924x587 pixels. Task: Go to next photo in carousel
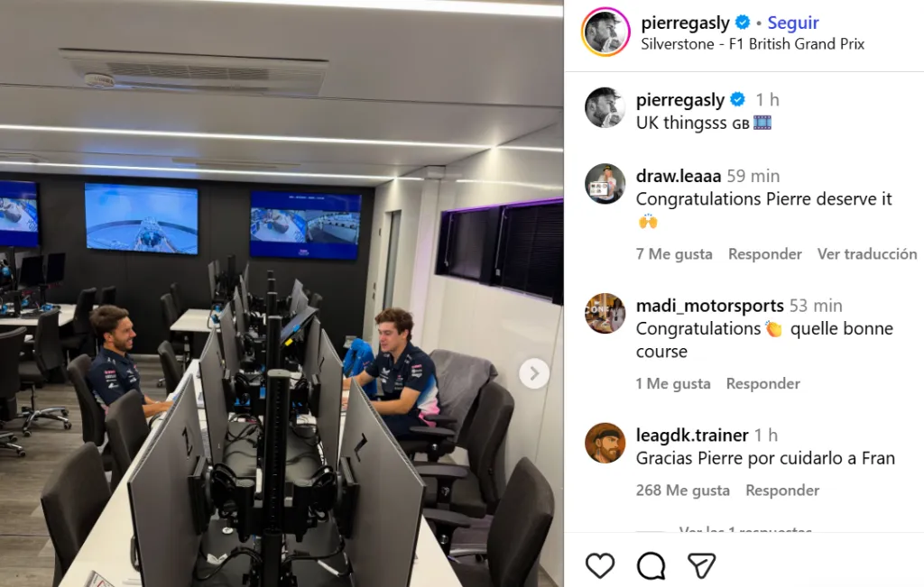click(534, 373)
